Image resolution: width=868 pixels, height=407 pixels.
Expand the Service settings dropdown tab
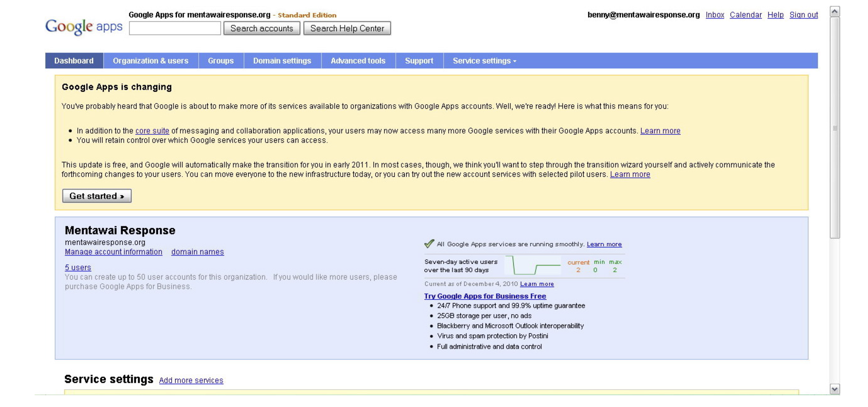tap(484, 61)
